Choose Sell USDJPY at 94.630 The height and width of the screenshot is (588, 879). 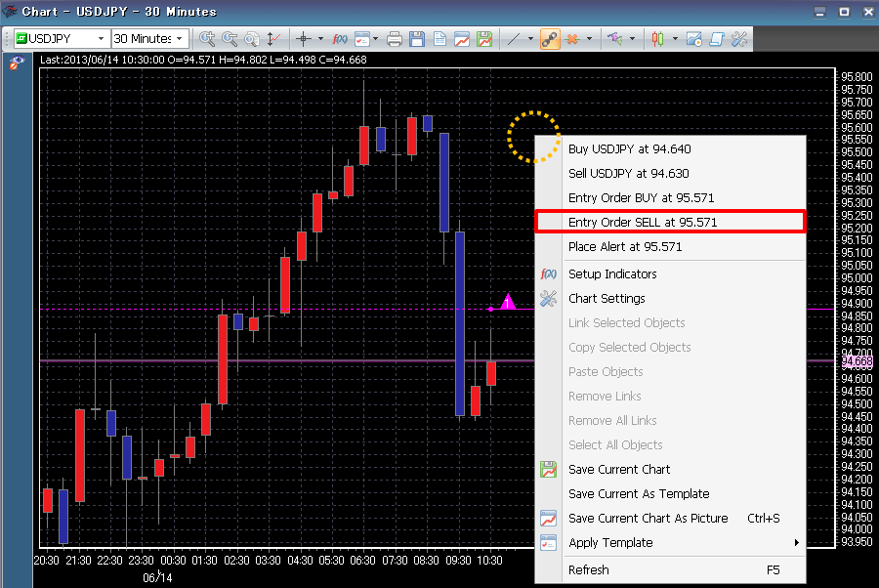click(670, 173)
